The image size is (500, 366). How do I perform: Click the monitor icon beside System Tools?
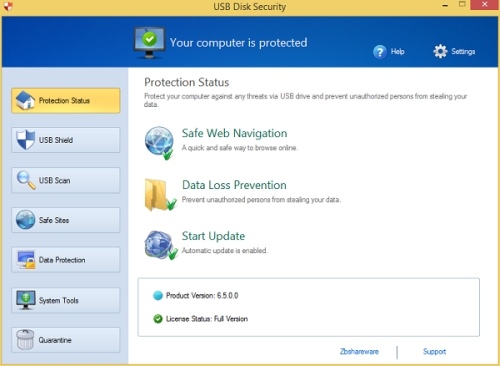(x=26, y=300)
